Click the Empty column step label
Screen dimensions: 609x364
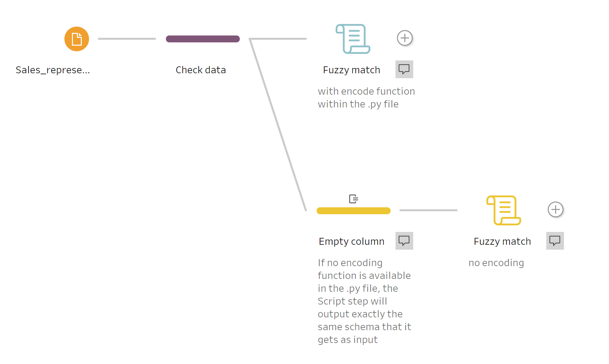coord(351,241)
